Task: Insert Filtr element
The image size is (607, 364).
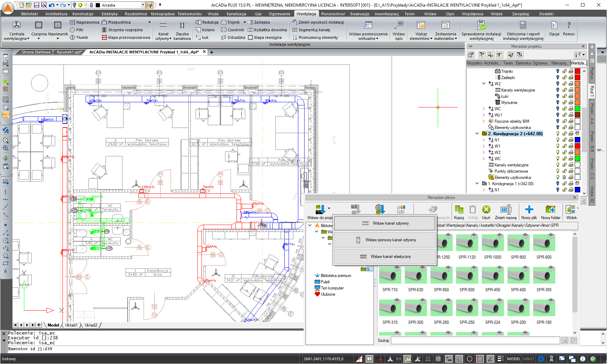Action: point(77,30)
